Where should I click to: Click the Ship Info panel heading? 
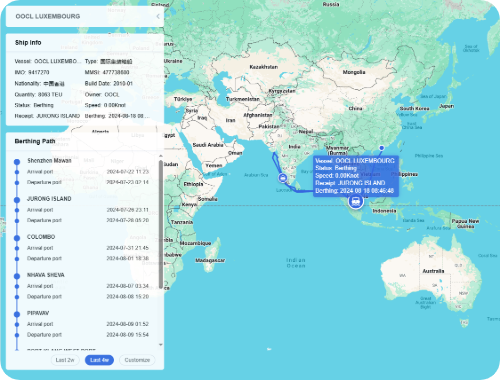tap(28, 43)
